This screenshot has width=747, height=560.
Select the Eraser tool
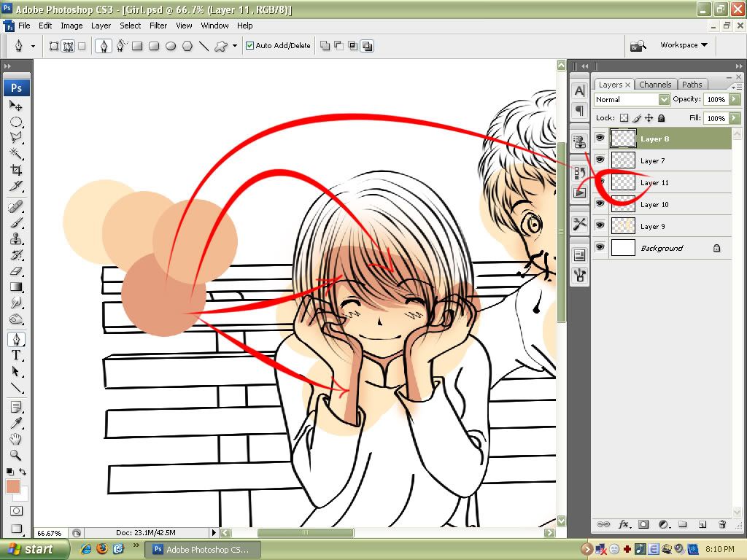pos(16,271)
